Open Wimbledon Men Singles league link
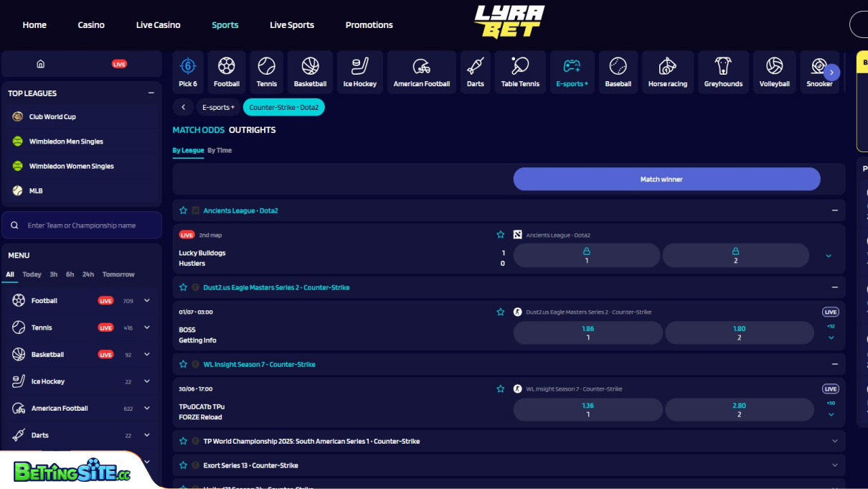The image size is (868, 489). coord(66,141)
